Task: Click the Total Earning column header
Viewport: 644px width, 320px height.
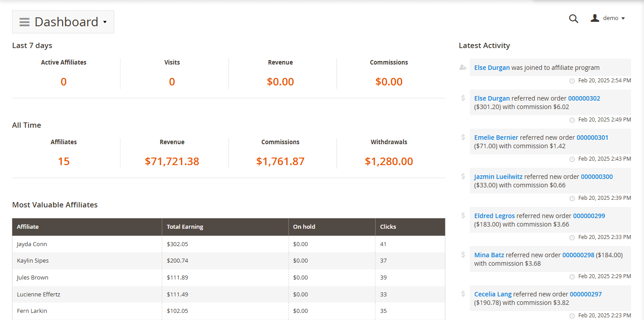Action: pos(184,227)
